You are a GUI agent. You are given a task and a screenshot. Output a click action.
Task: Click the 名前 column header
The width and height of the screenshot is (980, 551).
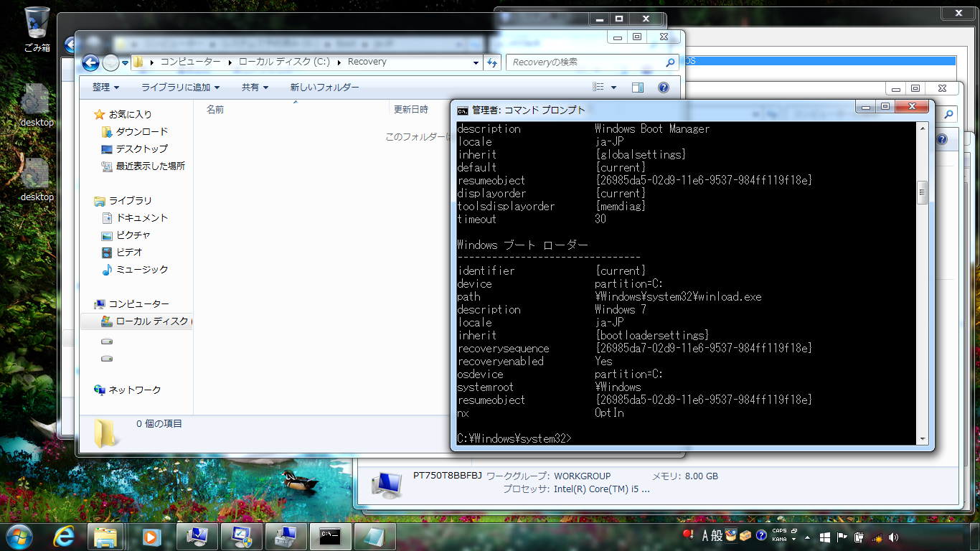(x=215, y=110)
